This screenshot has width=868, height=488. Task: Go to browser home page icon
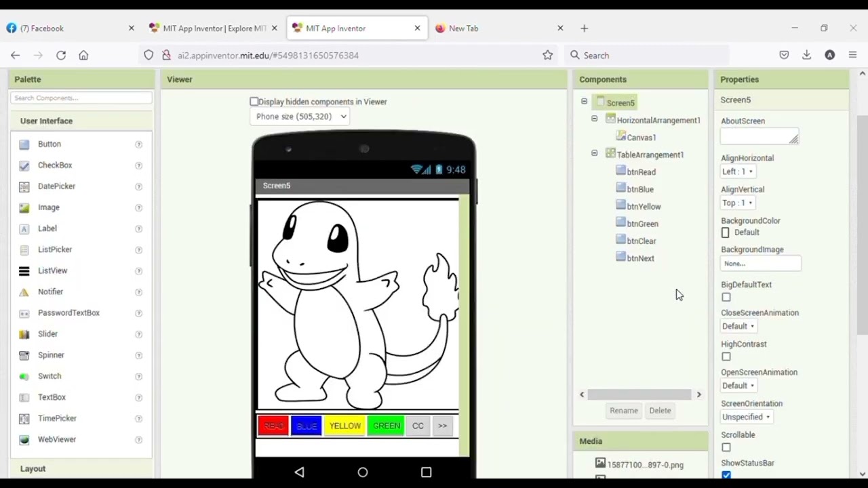tap(83, 55)
